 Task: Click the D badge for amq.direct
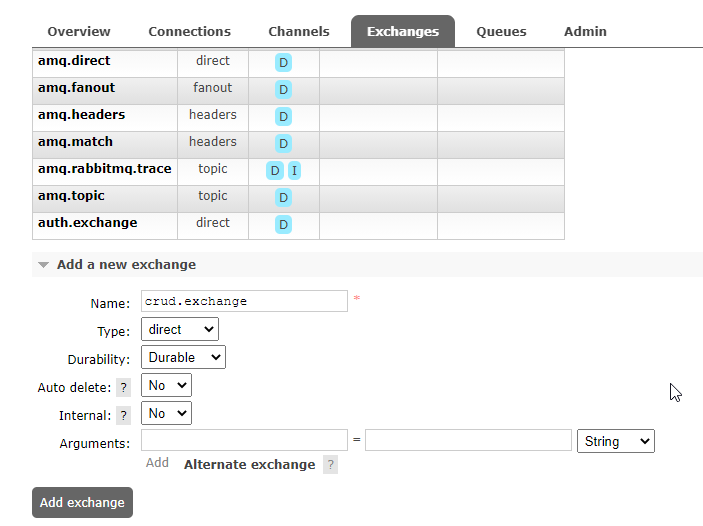284,63
